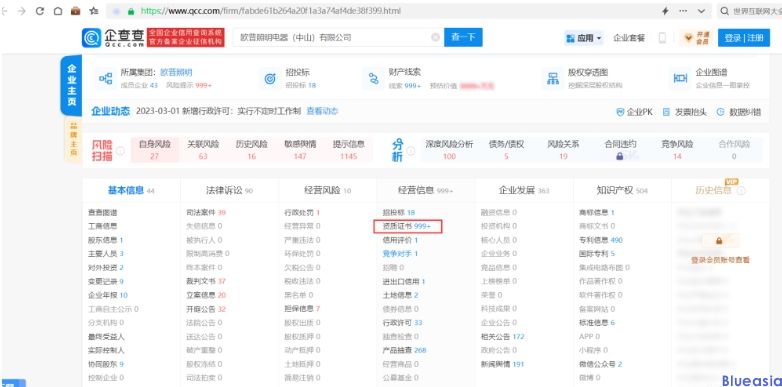Switch to the 基本信息 tab
Image resolution: width=782 pixels, height=387 pixels.
tap(131, 190)
